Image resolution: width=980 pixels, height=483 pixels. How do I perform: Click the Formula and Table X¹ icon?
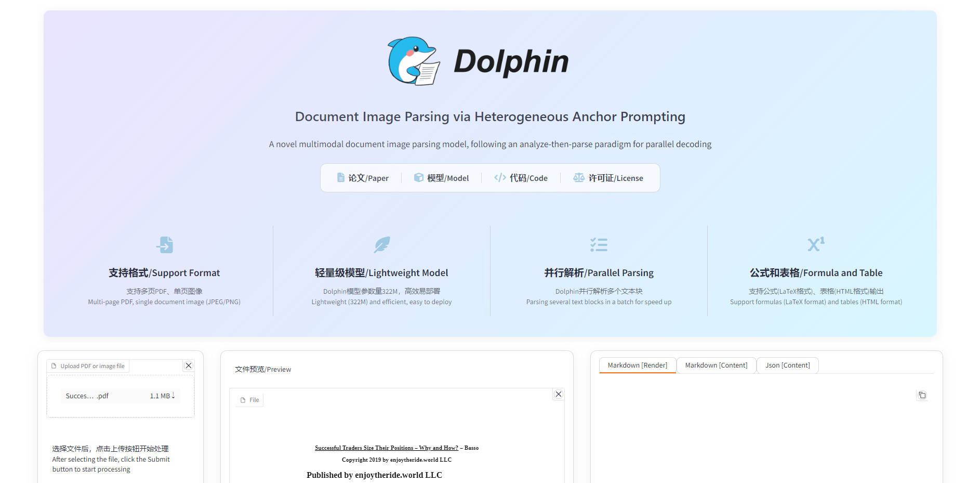coord(815,244)
